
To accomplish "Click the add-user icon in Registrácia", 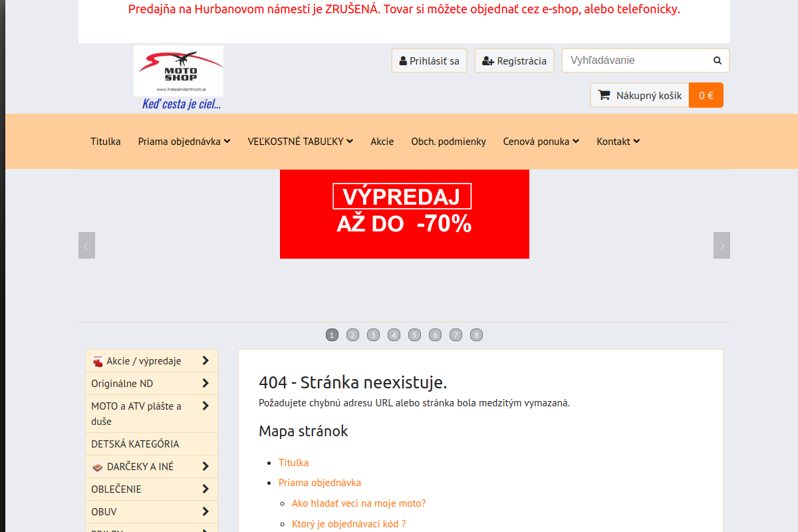I will (x=488, y=61).
